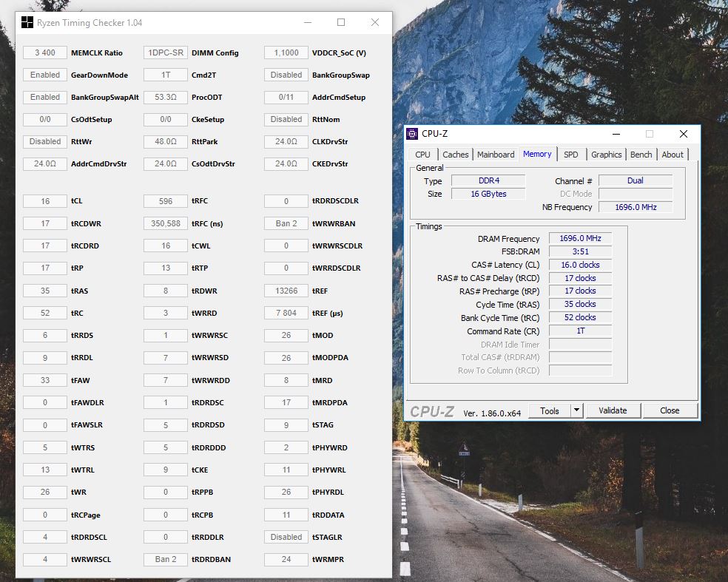
Task: Click the tSTAGLR Disabled field
Action: point(286,537)
